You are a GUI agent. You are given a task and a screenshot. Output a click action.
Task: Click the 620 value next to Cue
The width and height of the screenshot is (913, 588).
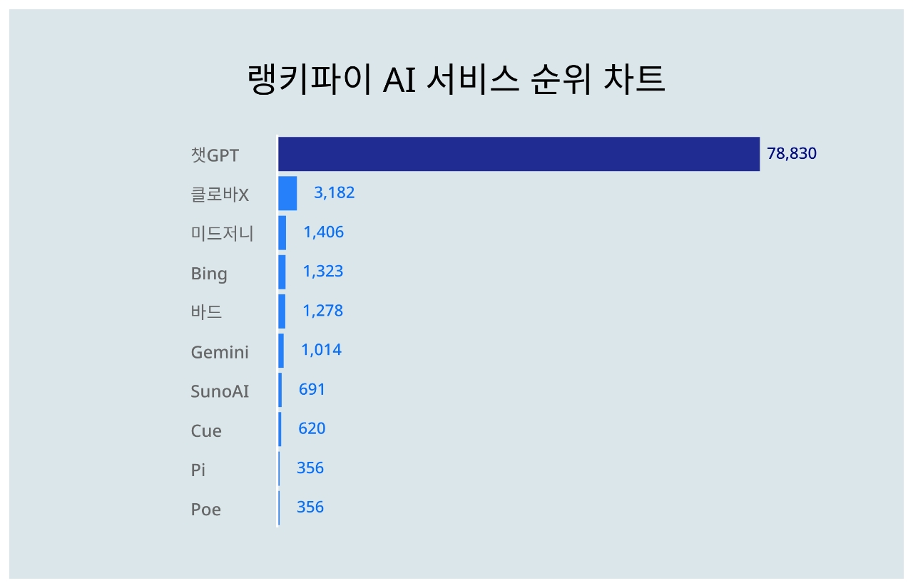[x=312, y=428]
